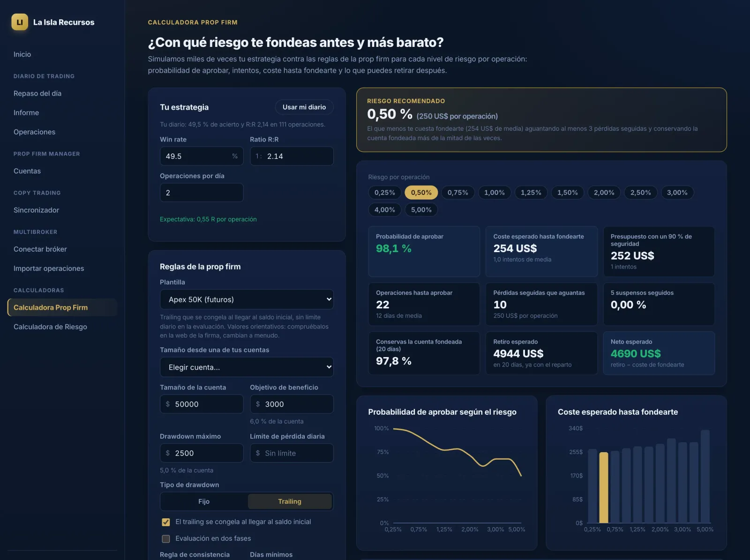The height and width of the screenshot is (560, 750).
Task: Open Calculadora de Riesgo
Action: [x=50, y=327]
